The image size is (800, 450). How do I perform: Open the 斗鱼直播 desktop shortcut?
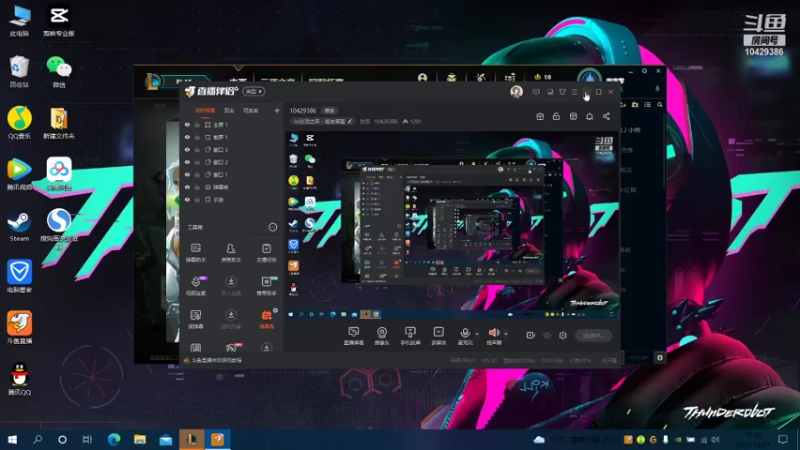click(x=19, y=328)
